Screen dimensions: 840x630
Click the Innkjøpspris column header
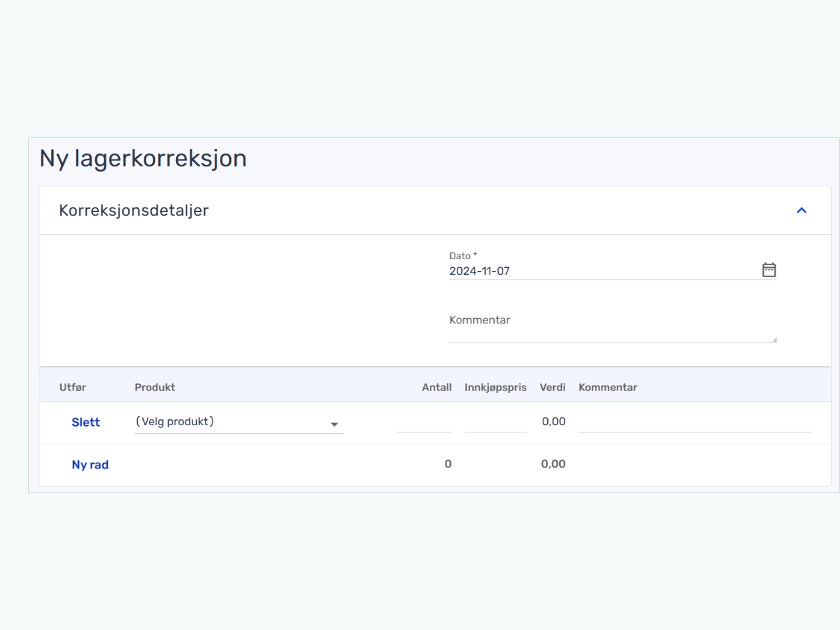click(495, 387)
